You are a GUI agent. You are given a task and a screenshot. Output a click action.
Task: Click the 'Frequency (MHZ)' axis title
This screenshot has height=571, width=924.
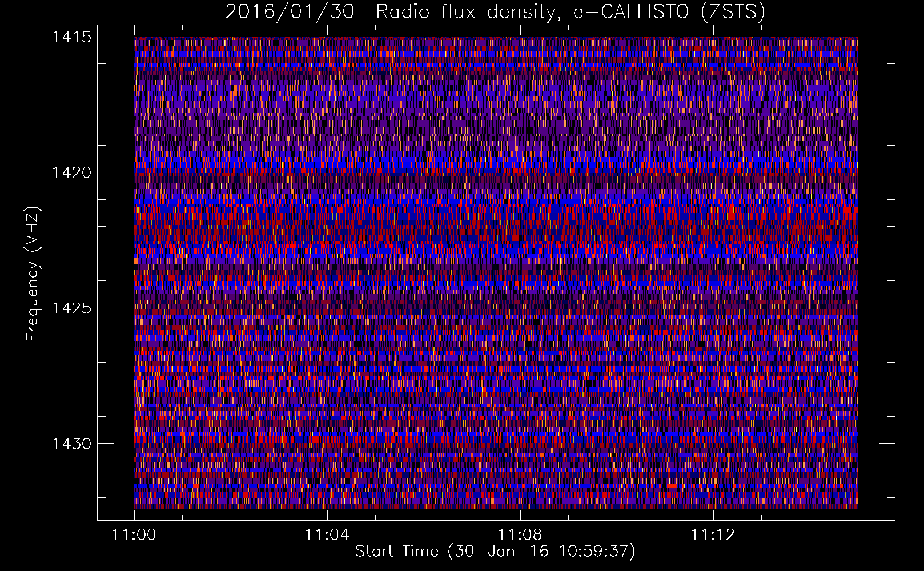click(x=33, y=274)
